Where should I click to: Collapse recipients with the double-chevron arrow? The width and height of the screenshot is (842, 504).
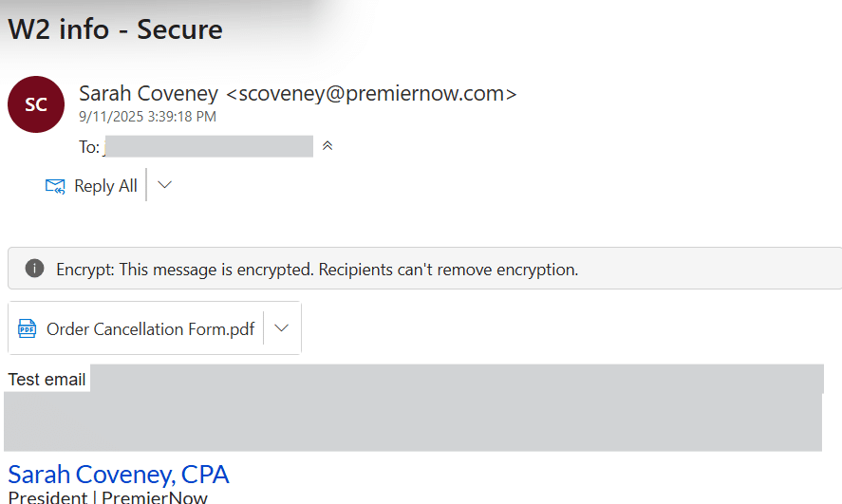click(x=327, y=146)
